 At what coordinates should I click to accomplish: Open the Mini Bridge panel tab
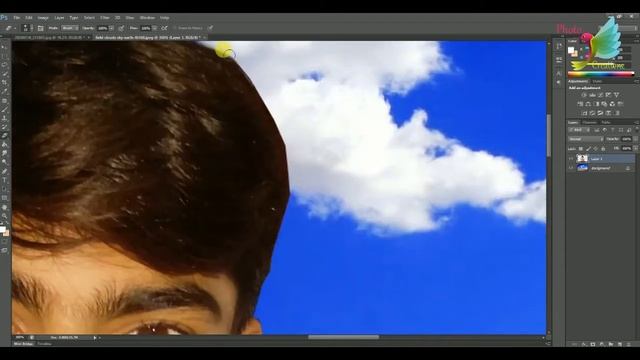click(24, 344)
